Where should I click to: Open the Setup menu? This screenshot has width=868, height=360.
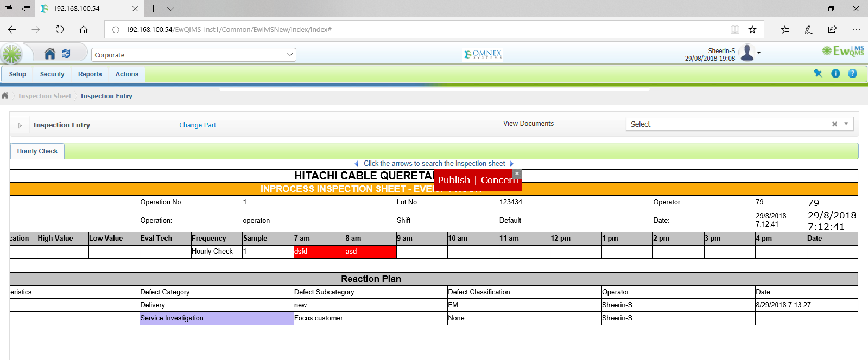[x=17, y=74]
